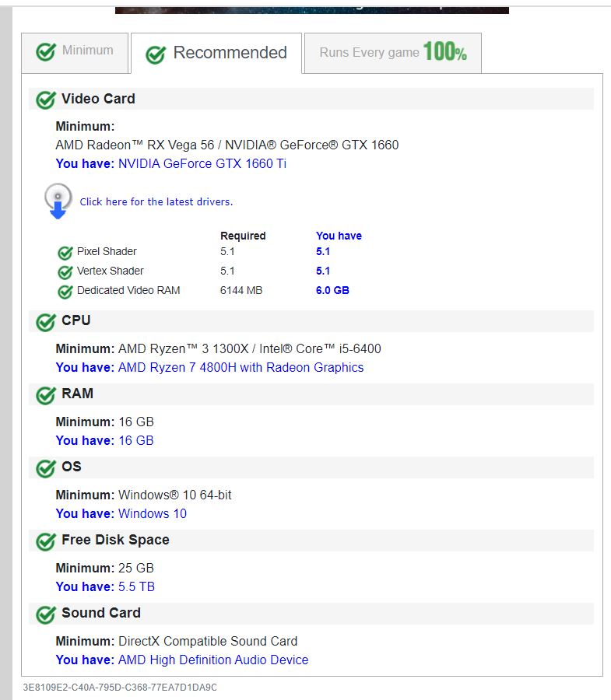611x700 pixels.
Task: Click the '6.0 GB' value
Action: [333, 290]
